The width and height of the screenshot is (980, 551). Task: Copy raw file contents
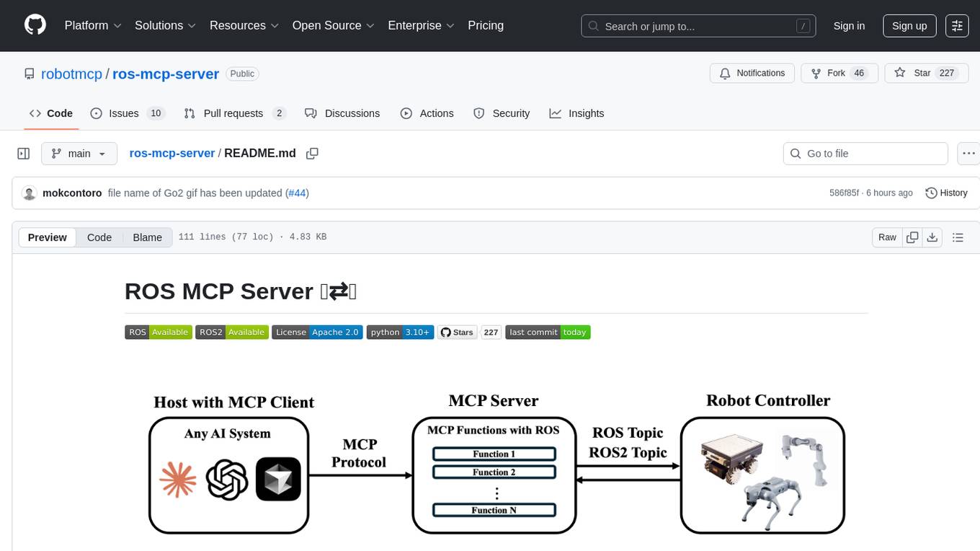pyautogui.click(x=912, y=237)
